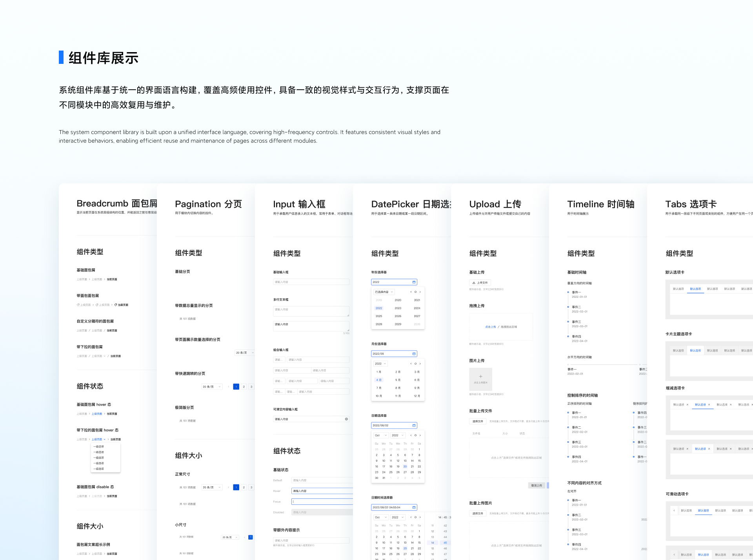Click left scroll arrow in first 可滑动选项卡 row

click(674, 511)
